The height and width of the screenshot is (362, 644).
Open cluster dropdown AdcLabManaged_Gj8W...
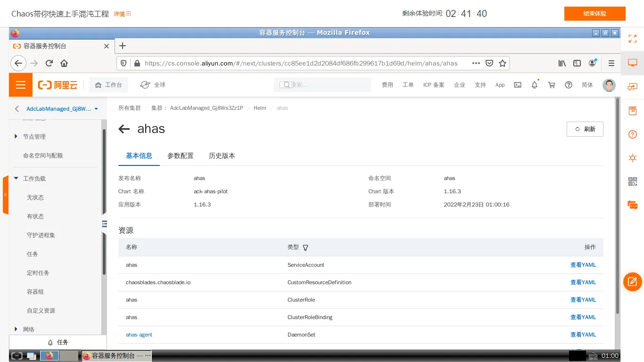click(62, 109)
